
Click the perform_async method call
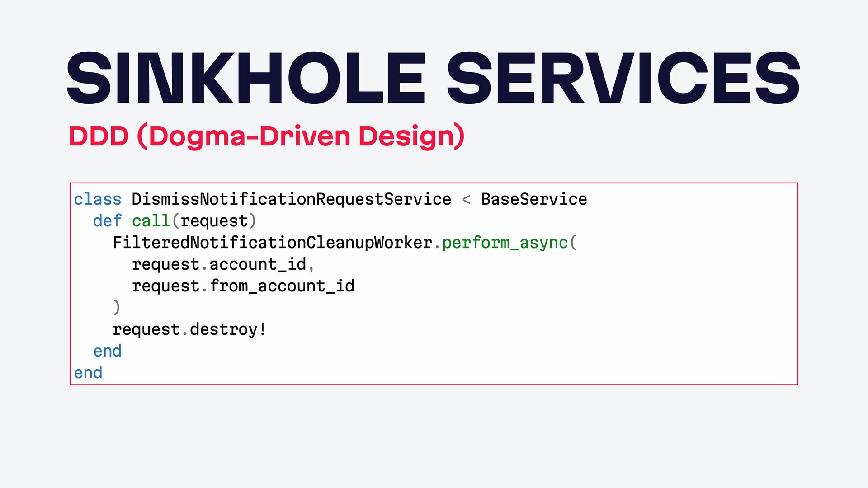click(505, 243)
